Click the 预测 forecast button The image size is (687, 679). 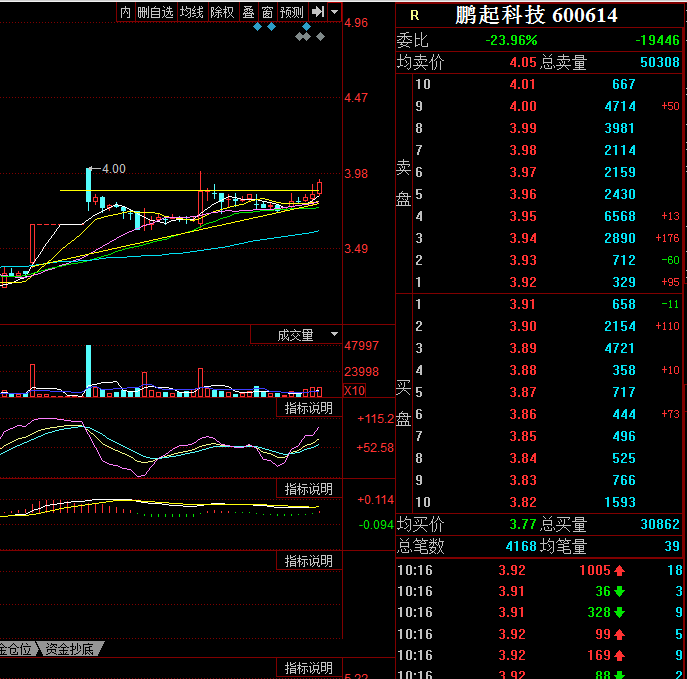pyautogui.click(x=292, y=12)
